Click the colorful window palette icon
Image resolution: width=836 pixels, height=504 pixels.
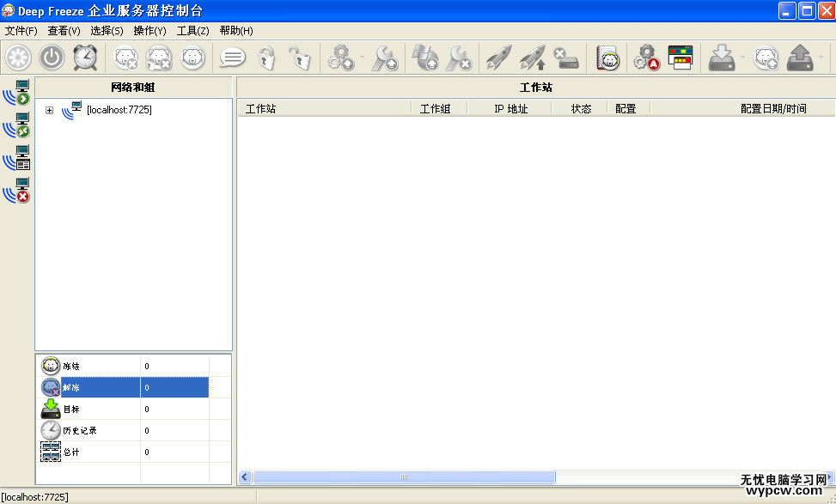pos(680,58)
